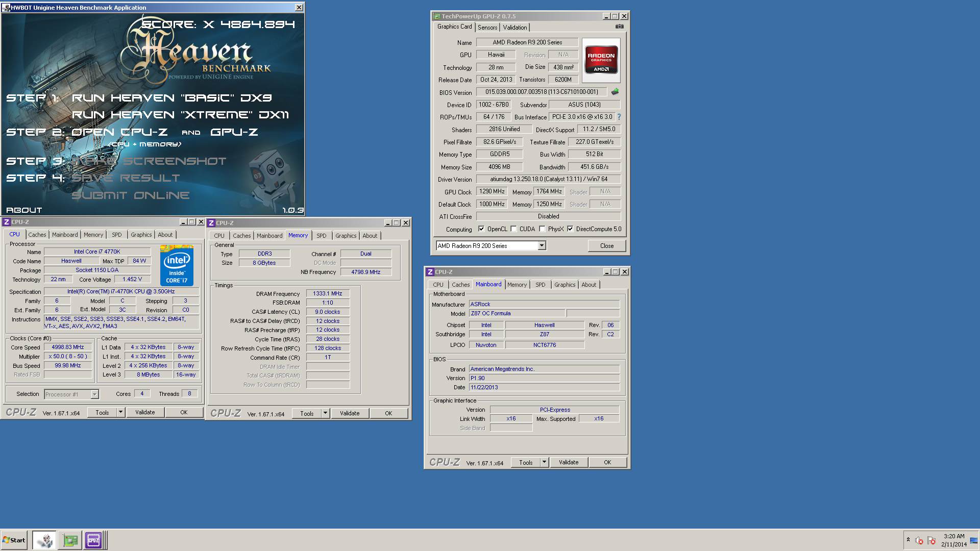Click the Z87 OC Formula model field
The width and height of the screenshot is (980, 551).
point(517,313)
